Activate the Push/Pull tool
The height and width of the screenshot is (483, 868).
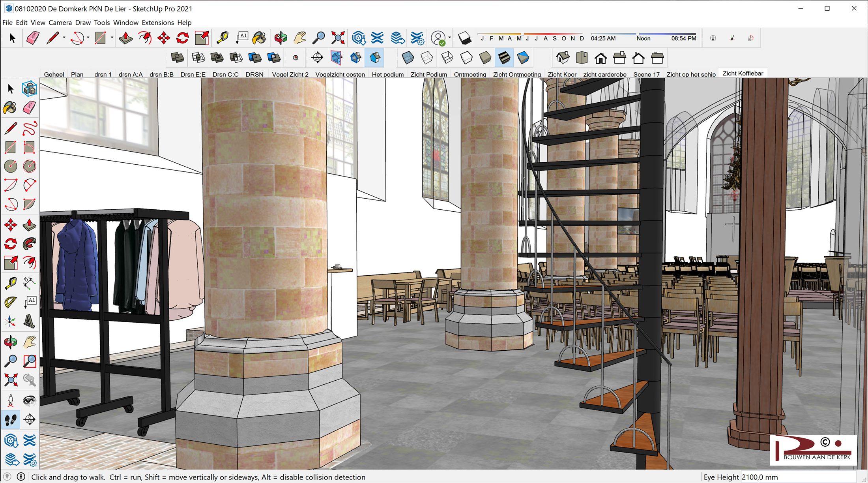pos(125,38)
